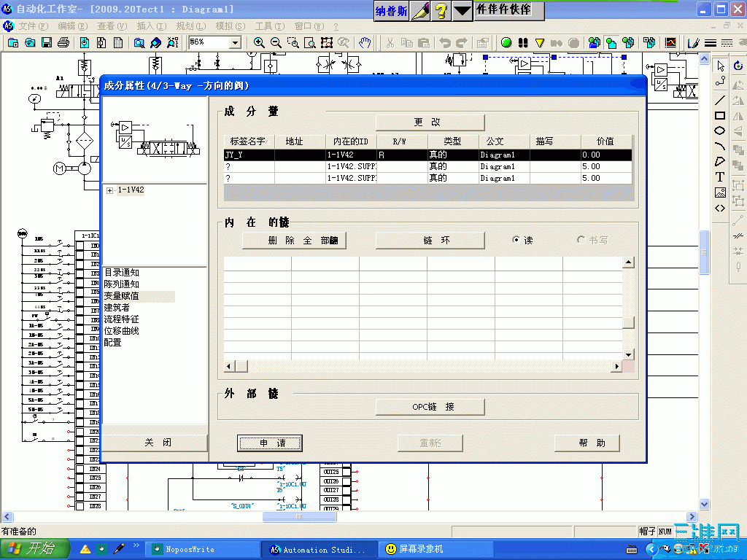Click the 申请 button
The width and height of the screenshot is (747, 560).
[270, 443]
